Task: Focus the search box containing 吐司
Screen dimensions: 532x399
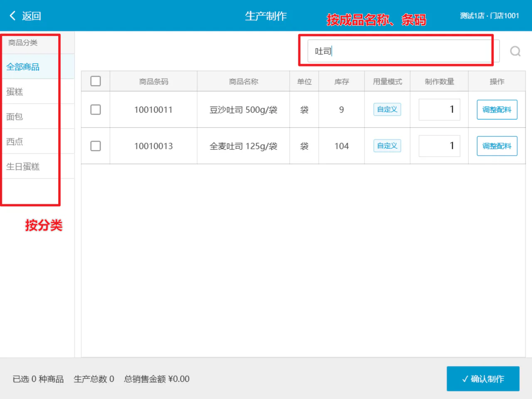Action: 403,51
